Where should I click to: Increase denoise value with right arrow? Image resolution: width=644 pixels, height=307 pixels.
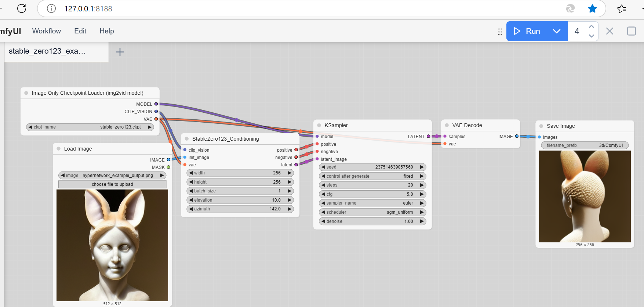coord(422,221)
